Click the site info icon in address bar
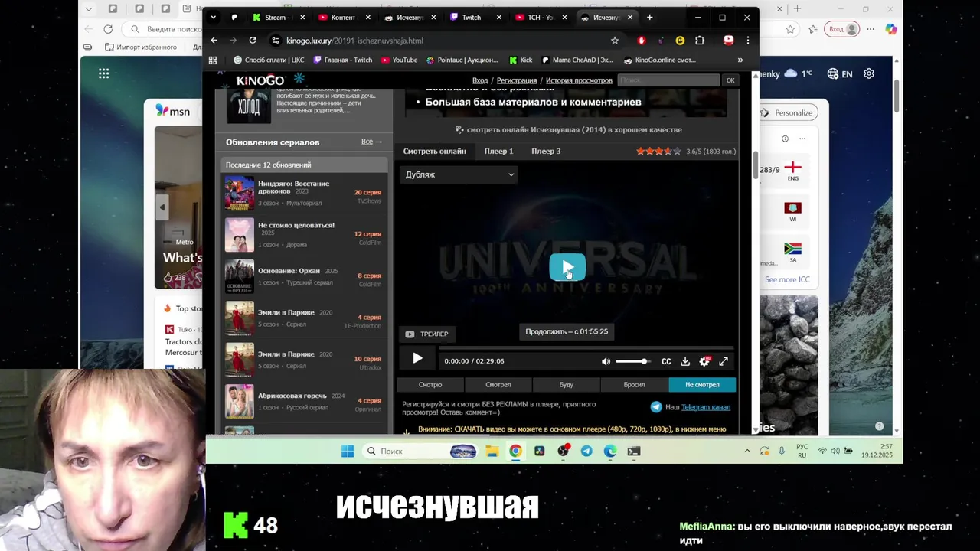This screenshot has width=980, height=551. pos(276,41)
